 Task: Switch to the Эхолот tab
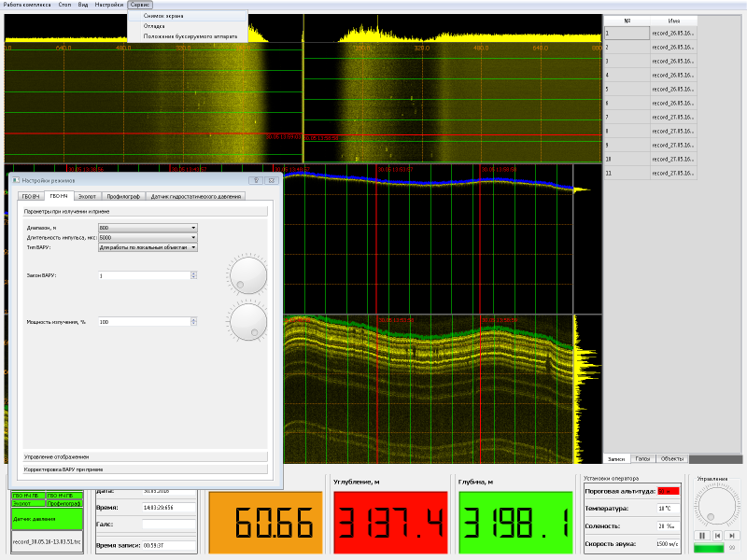(87, 196)
